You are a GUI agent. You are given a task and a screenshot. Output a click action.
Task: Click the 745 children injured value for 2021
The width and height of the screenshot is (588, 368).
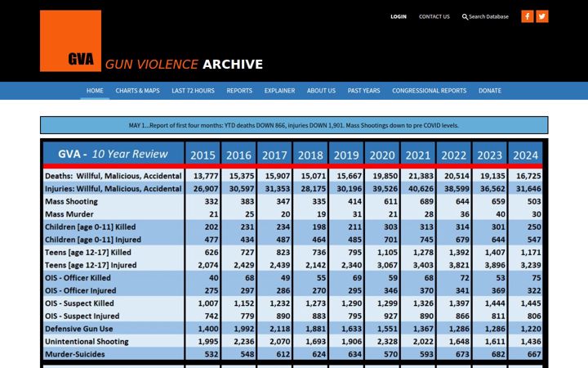pos(426,240)
